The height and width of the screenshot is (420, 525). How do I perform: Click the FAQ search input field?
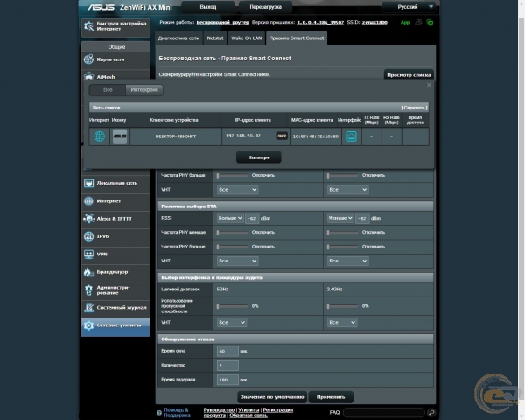(384, 413)
